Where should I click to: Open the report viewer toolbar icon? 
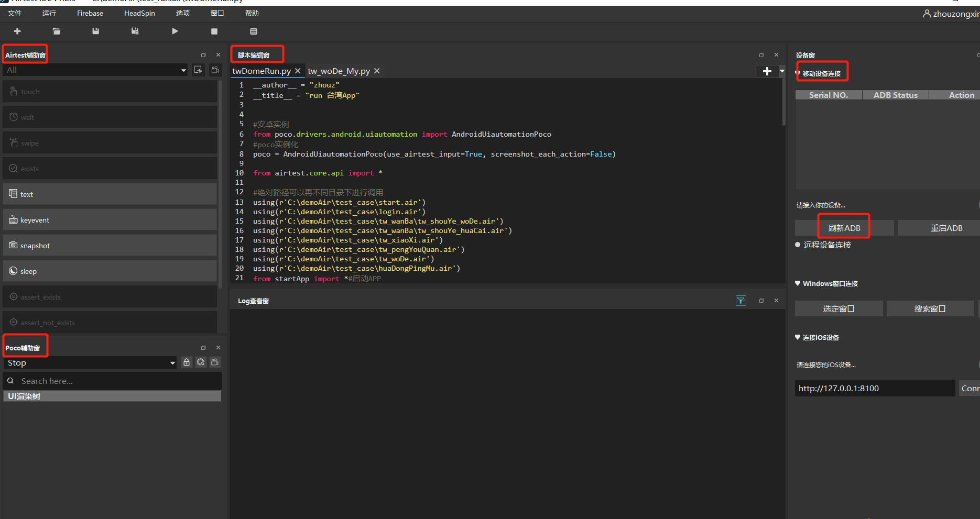pos(254,31)
